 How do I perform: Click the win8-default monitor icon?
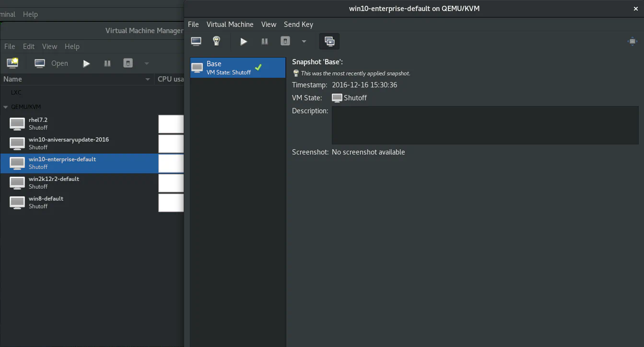pos(17,203)
